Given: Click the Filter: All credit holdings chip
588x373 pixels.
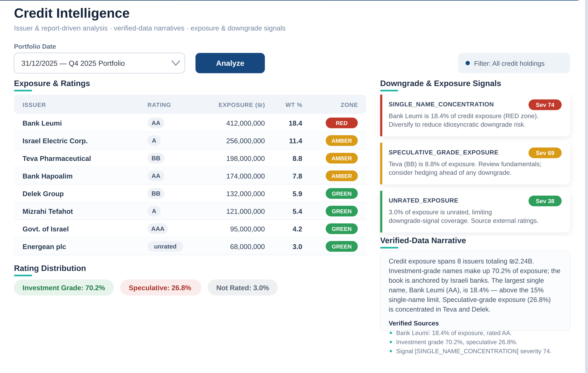Looking at the screenshot, I should (514, 63).
